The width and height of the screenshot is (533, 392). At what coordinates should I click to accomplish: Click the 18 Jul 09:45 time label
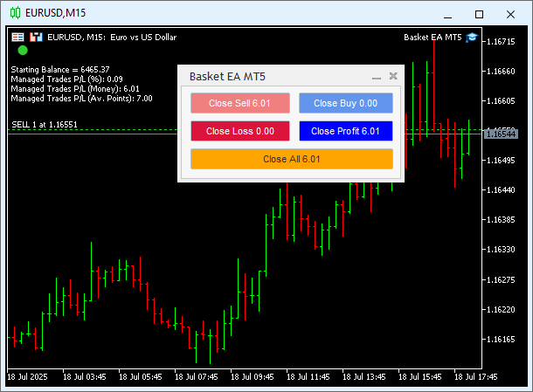(253, 377)
